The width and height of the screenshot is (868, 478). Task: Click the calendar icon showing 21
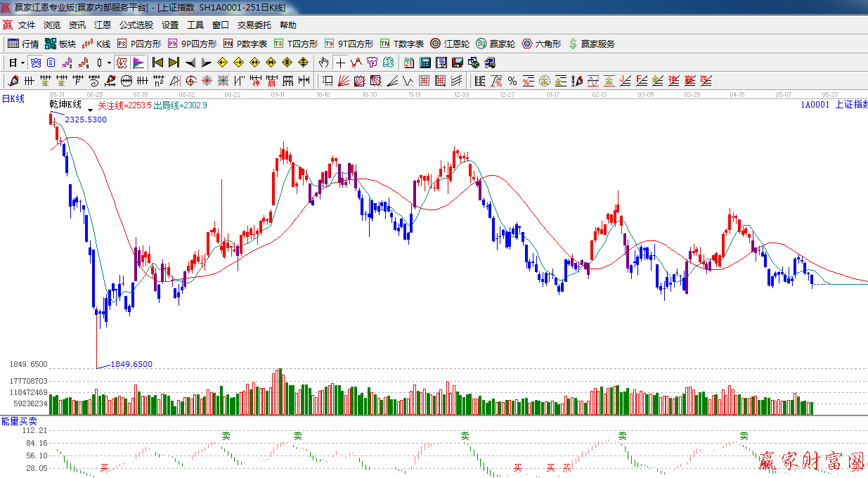click(x=408, y=63)
